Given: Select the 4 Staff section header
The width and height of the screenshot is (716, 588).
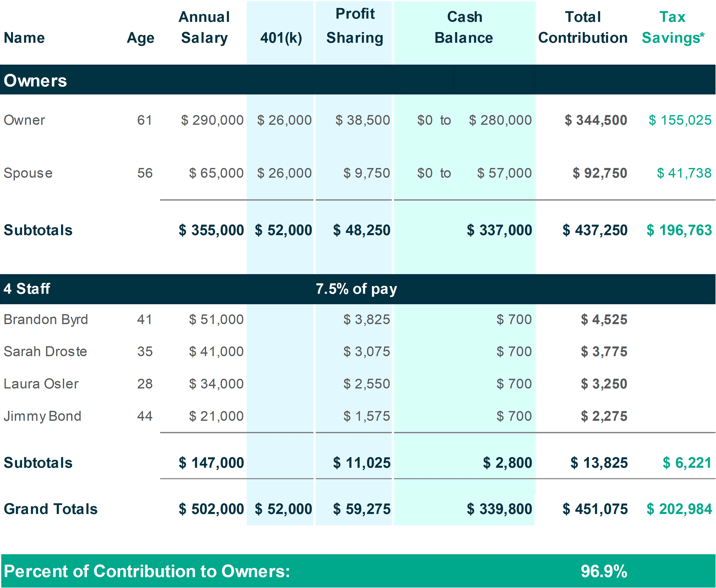Looking at the screenshot, I should tap(27, 289).
